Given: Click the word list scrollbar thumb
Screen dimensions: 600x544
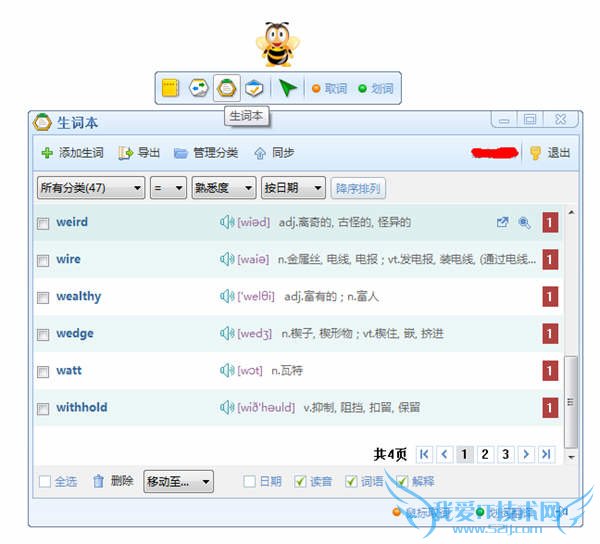Looking at the screenshot, I should click(x=571, y=402).
